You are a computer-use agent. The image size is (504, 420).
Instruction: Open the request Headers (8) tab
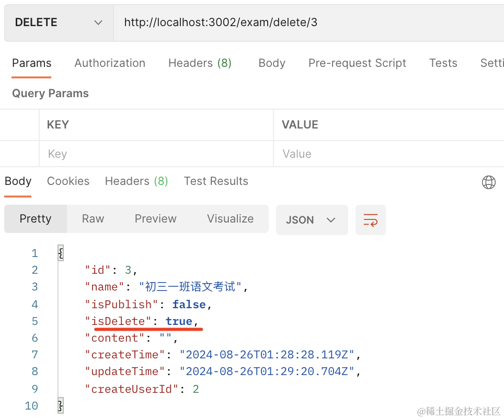(x=200, y=63)
